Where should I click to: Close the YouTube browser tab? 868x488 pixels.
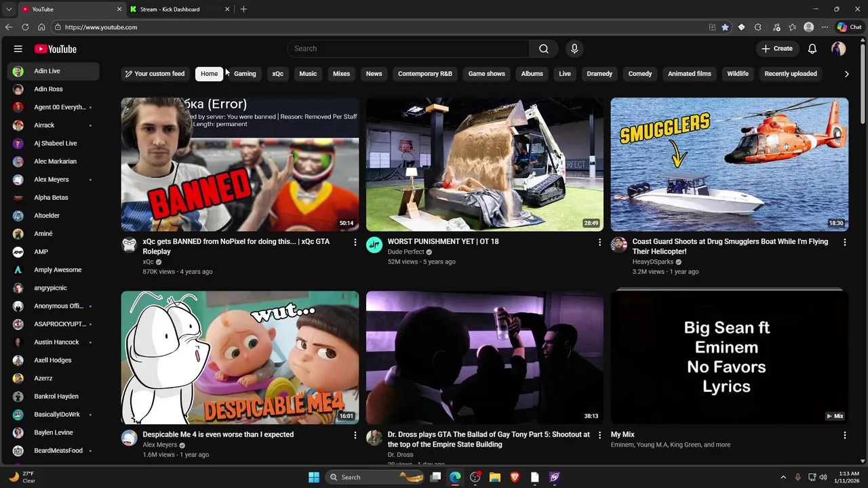coord(119,9)
